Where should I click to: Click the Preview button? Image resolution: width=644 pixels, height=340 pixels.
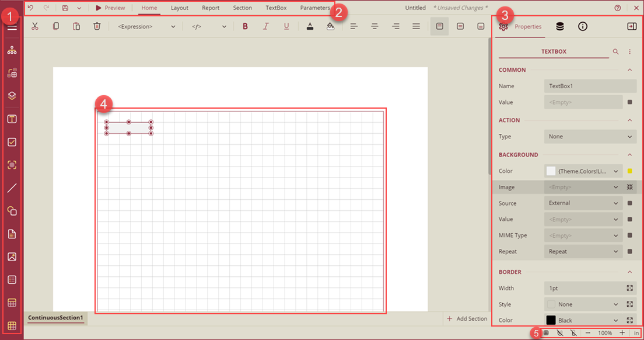[x=110, y=8]
